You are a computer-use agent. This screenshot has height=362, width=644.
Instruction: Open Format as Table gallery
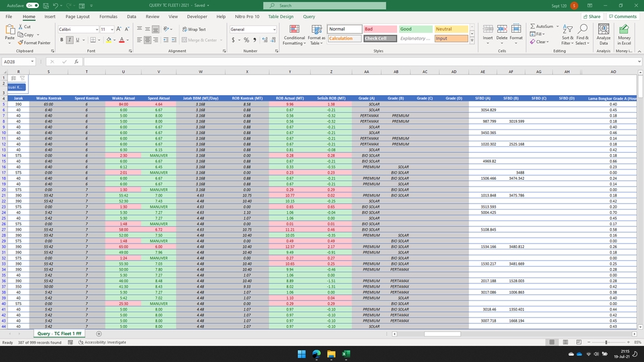(317, 35)
